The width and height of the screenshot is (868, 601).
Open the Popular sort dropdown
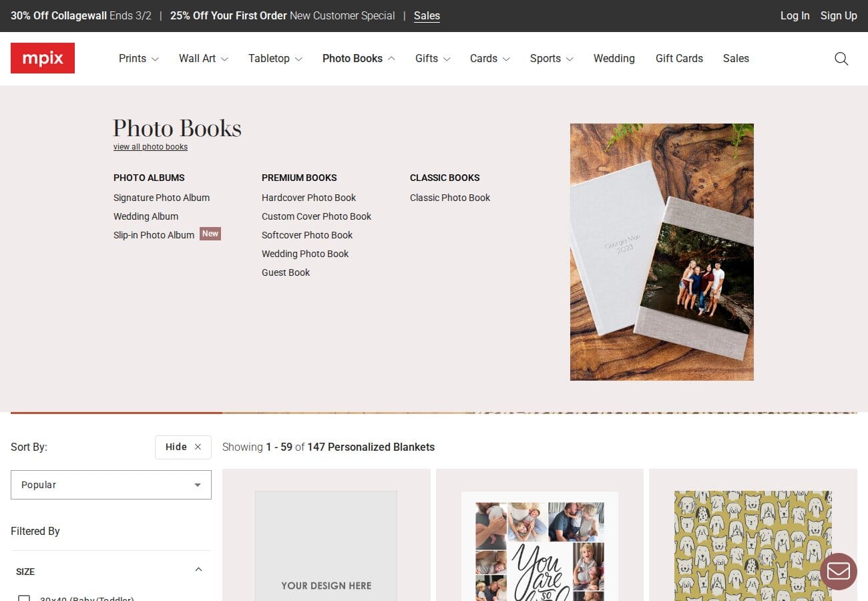click(111, 485)
